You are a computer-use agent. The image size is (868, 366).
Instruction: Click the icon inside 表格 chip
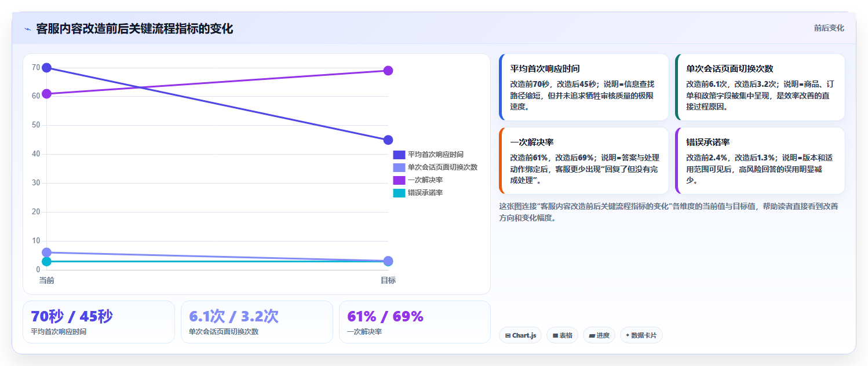tap(555, 335)
